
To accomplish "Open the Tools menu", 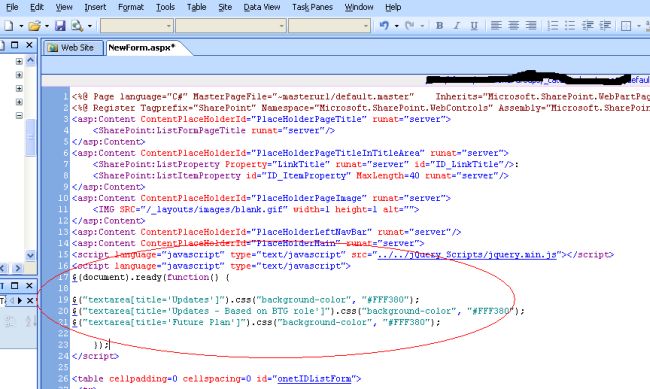I will [165, 7].
